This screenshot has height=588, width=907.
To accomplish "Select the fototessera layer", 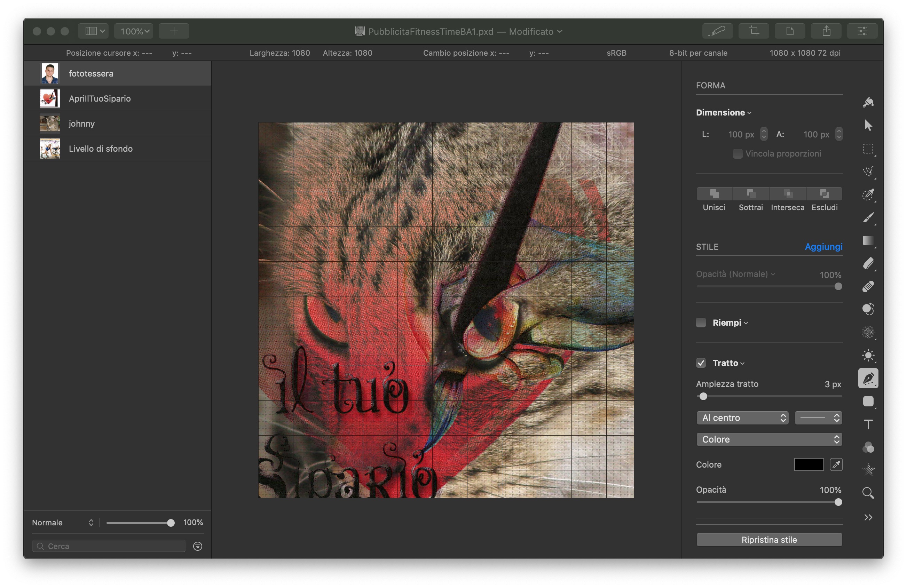I will tap(117, 73).
